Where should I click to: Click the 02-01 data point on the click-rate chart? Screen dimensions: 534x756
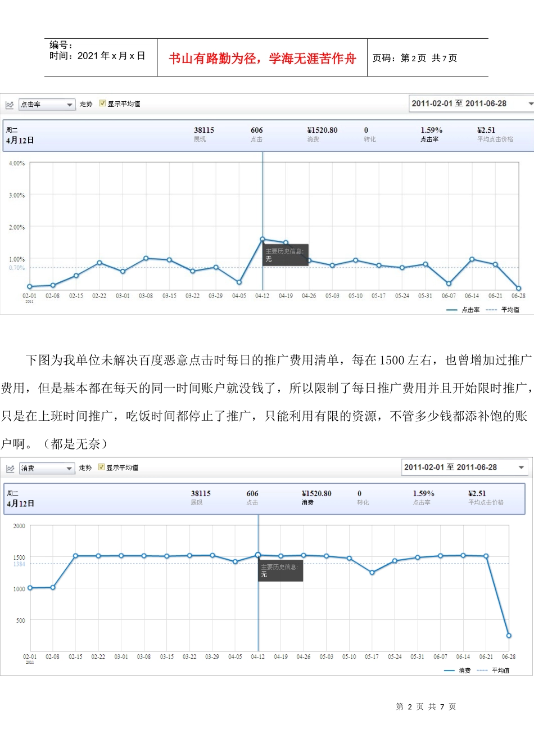[30, 286]
